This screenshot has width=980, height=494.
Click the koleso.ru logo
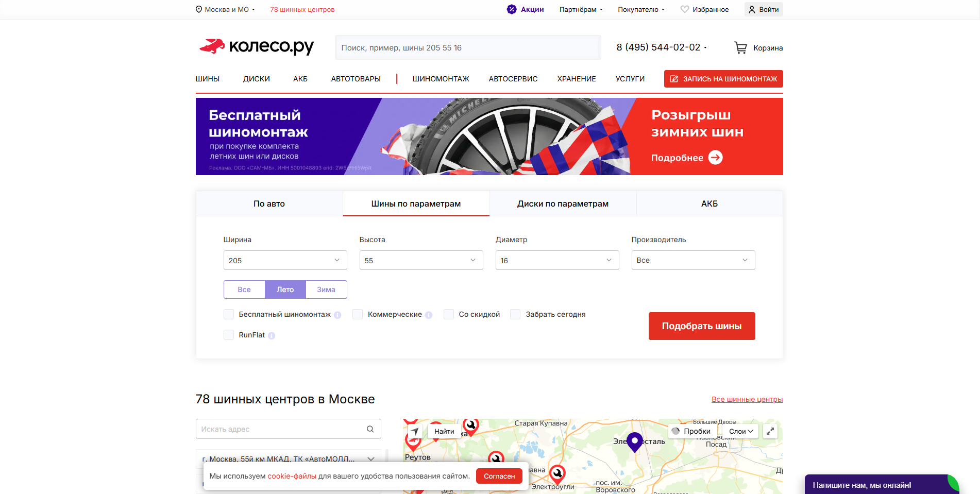(257, 46)
